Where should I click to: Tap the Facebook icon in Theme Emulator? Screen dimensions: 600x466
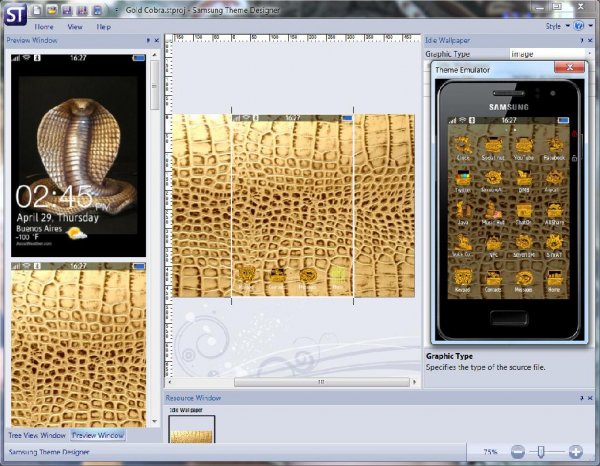click(x=554, y=146)
